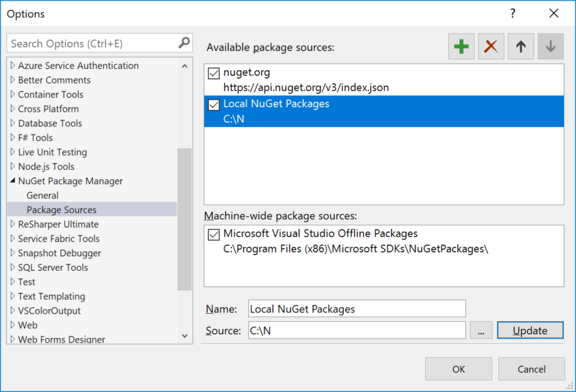
Task: Remove the selected package source
Action: (x=490, y=47)
